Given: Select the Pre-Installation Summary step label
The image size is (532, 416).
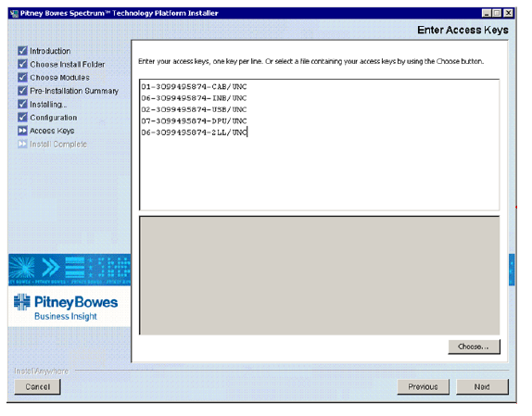Looking at the screenshot, I should [74, 91].
